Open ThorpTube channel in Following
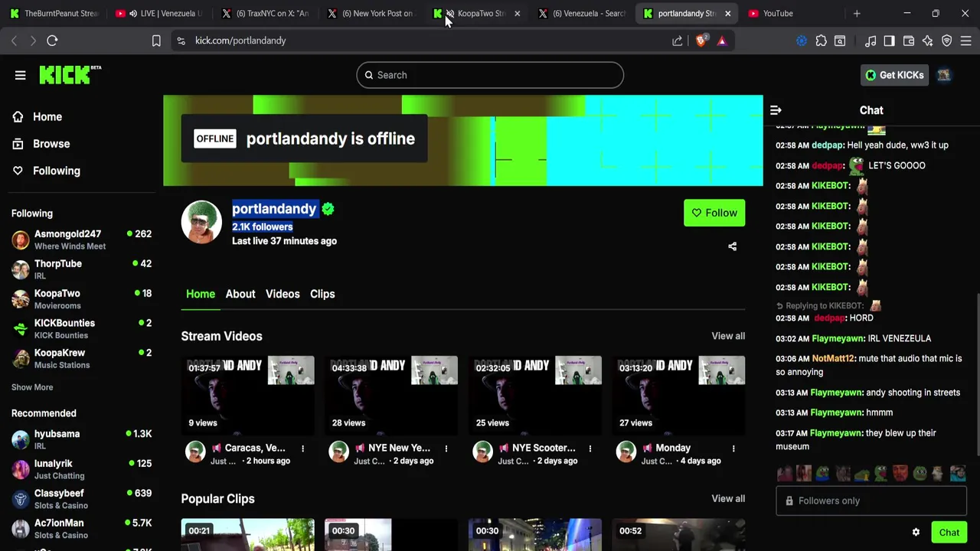This screenshot has height=551, width=980. (x=81, y=269)
